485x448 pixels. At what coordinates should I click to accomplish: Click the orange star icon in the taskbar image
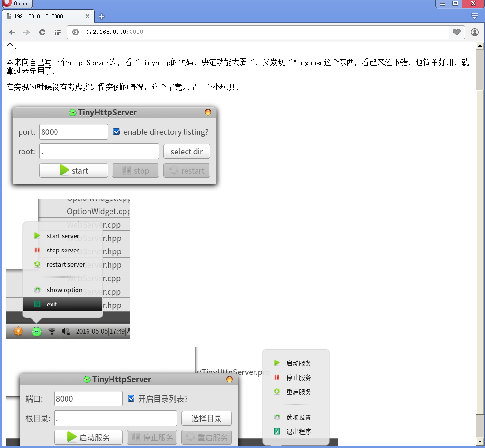[18, 331]
